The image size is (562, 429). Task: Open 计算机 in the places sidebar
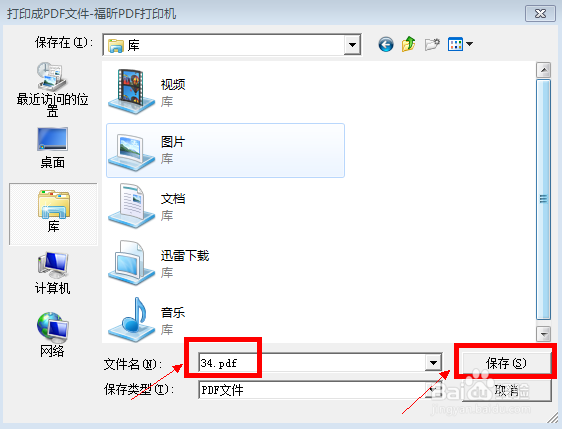click(52, 273)
